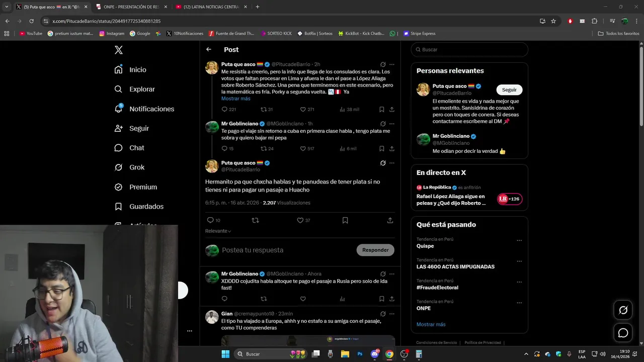Click the Buscar search field
The width and height of the screenshot is (644, 362).
coord(469,49)
